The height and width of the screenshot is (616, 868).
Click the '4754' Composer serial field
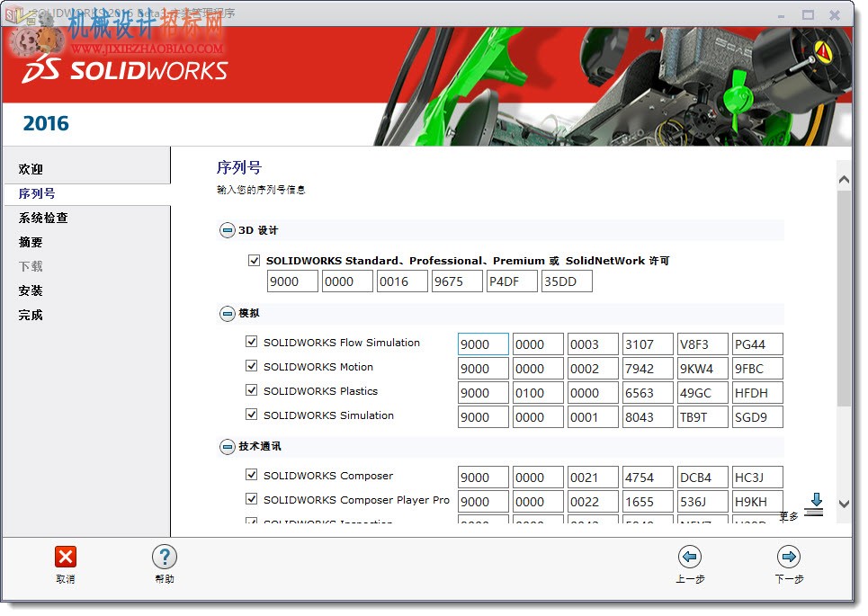pos(648,478)
